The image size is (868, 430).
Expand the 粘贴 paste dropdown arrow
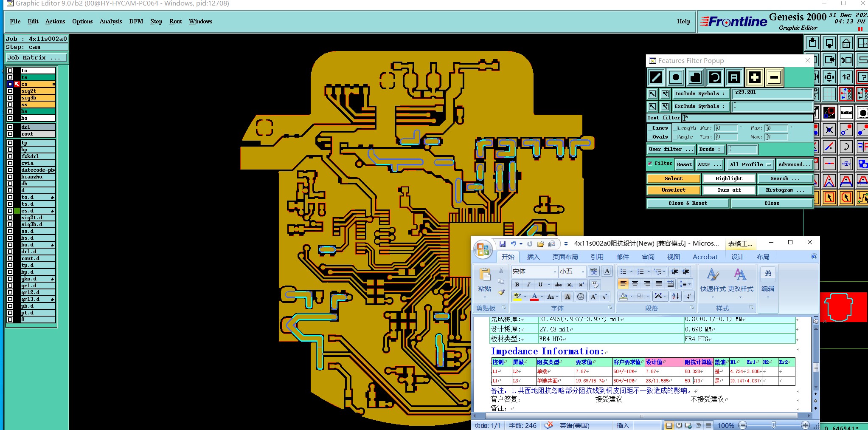coord(485,297)
